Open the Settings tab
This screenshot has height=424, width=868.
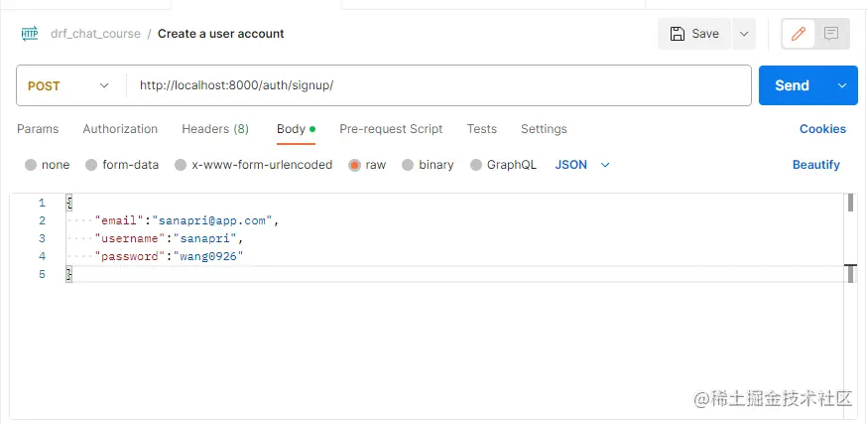coord(544,129)
